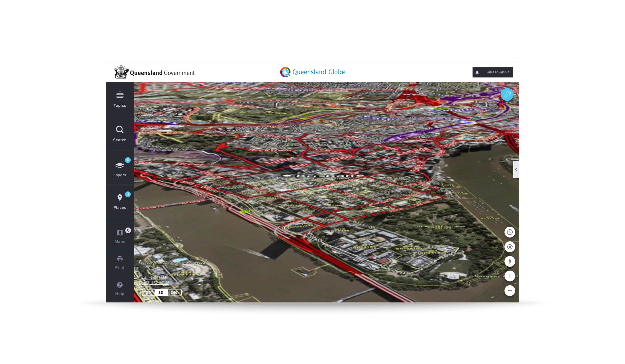Open the Topics panel

[x=120, y=99]
